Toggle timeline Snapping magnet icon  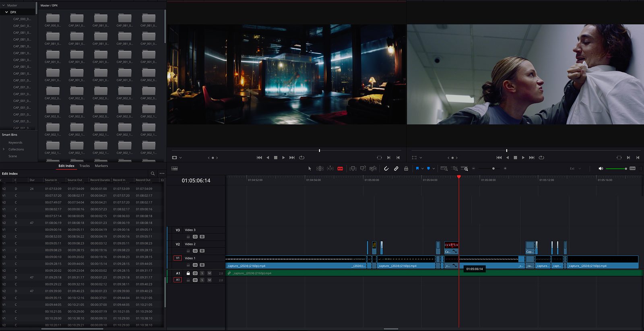tap(386, 169)
